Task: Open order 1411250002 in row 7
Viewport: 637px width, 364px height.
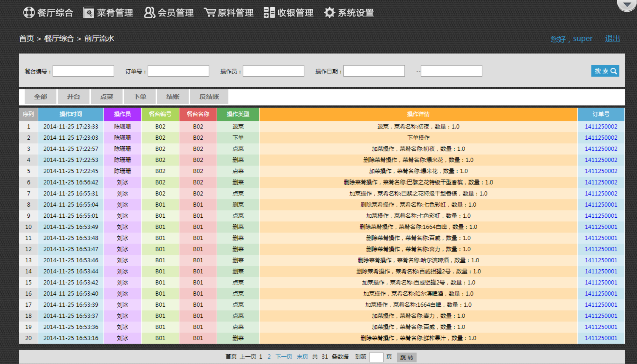Action: click(x=601, y=193)
